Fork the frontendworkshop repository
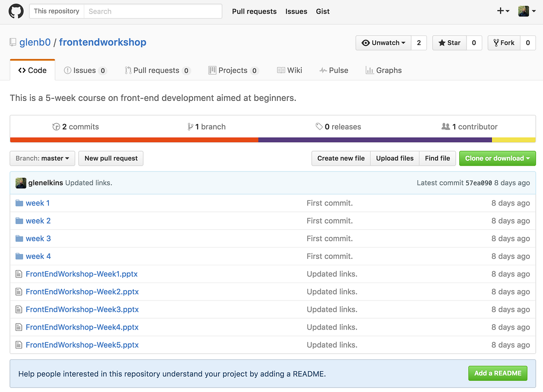The width and height of the screenshot is (543, 392). [504, 43]
